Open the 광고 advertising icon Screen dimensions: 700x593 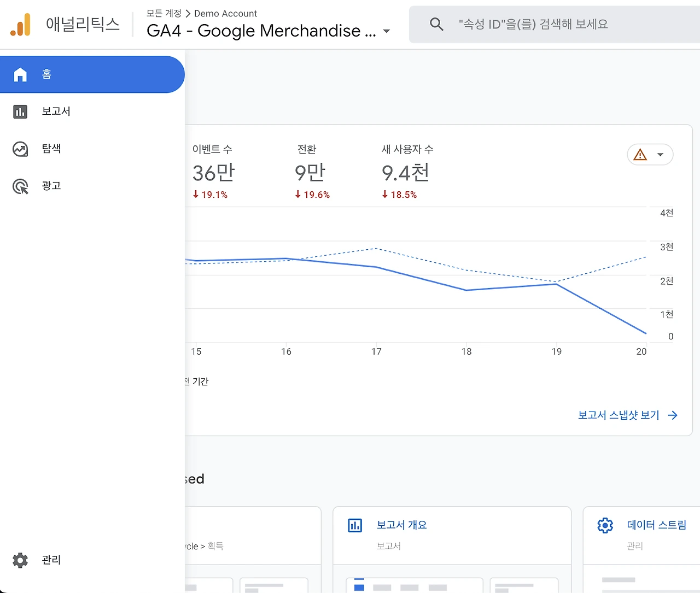(x=20, y=186)
